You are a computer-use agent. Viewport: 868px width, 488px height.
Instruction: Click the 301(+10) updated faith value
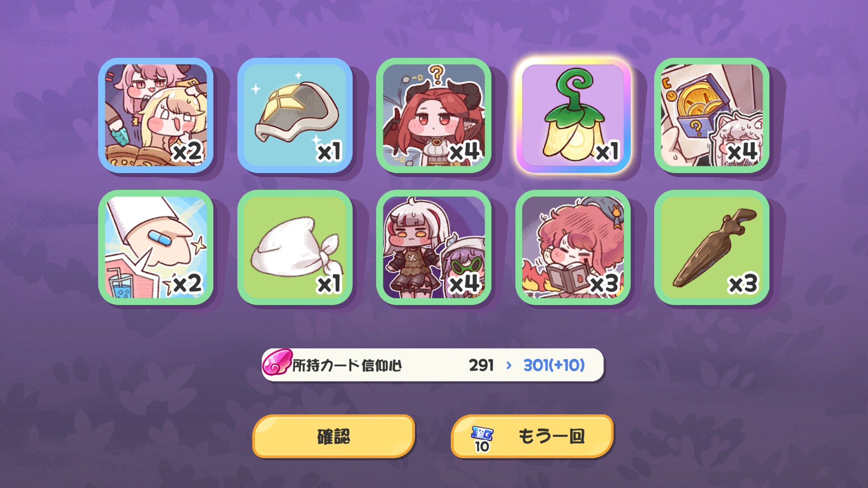point(554,365)
